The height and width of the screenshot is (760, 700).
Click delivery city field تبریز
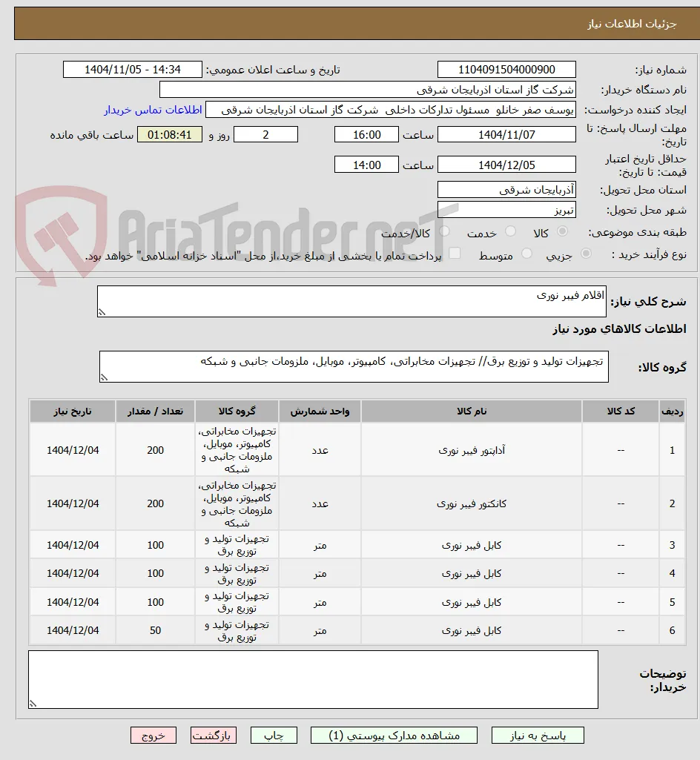506,210
